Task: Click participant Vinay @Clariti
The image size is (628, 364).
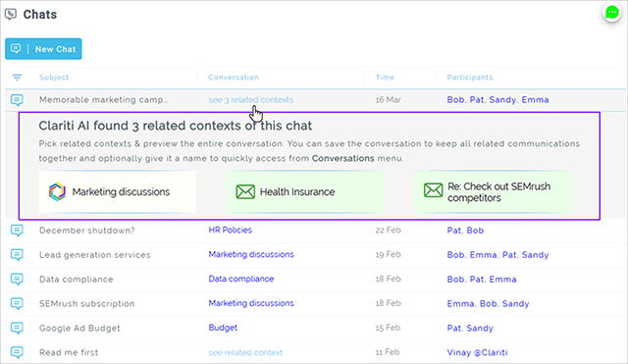Action: (478, 352)
